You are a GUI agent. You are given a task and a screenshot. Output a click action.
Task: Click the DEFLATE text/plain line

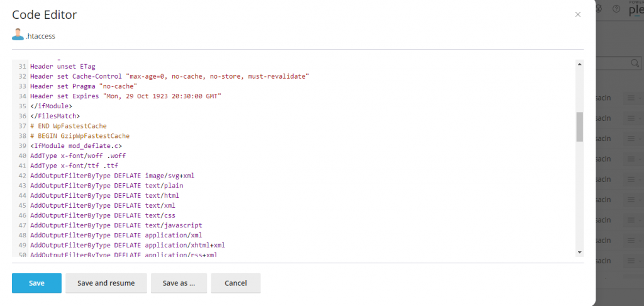point(106,186)
